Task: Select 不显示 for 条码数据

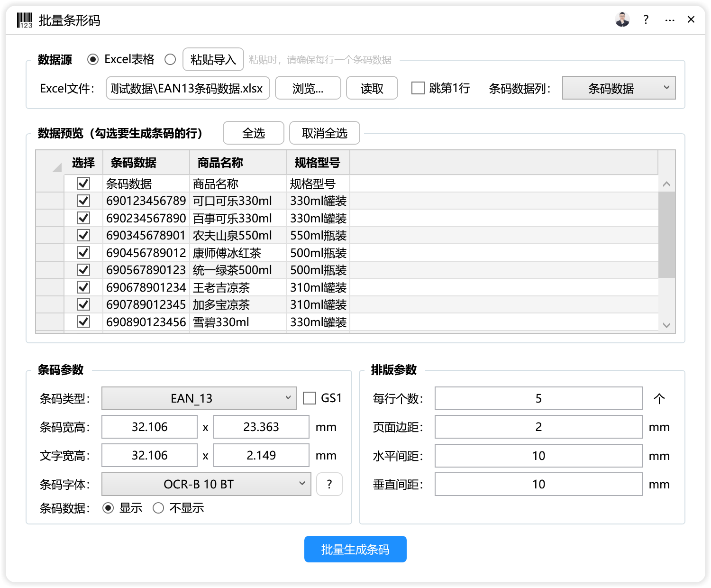Action: 159,508
